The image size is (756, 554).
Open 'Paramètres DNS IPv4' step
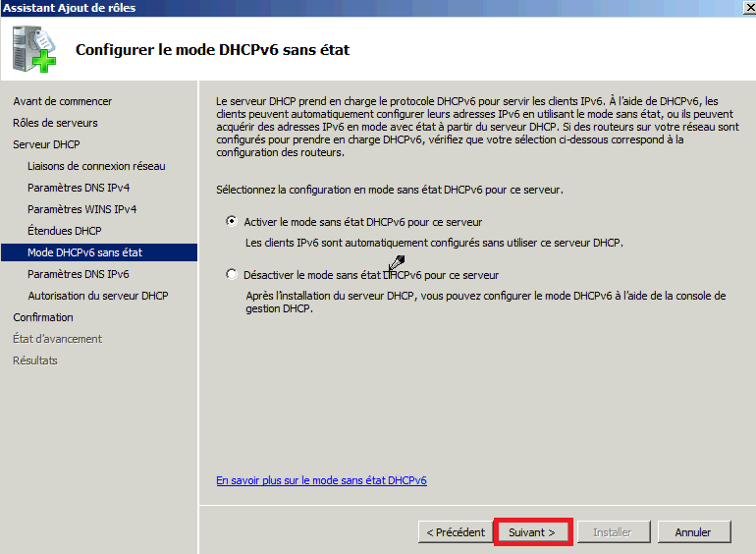pyautogui.click(x=79, y=188)
